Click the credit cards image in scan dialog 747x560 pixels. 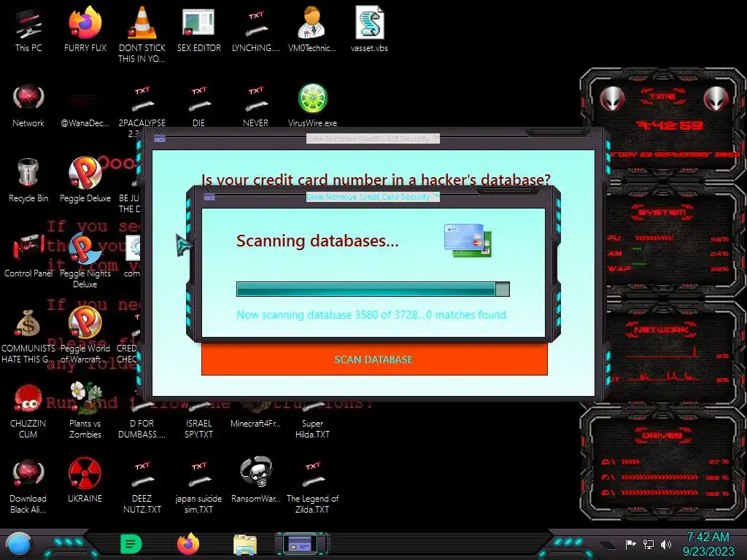coord(468,241)
